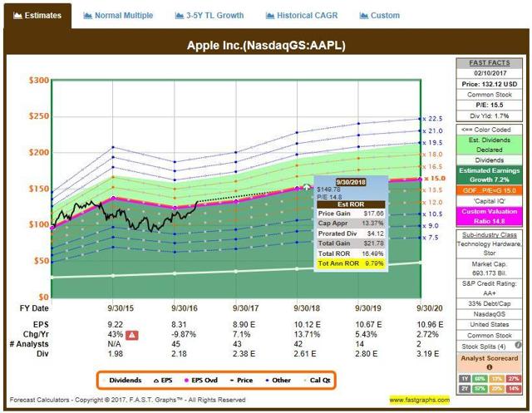Click the 9/30/17 FY date label

(x=246, y=308)
